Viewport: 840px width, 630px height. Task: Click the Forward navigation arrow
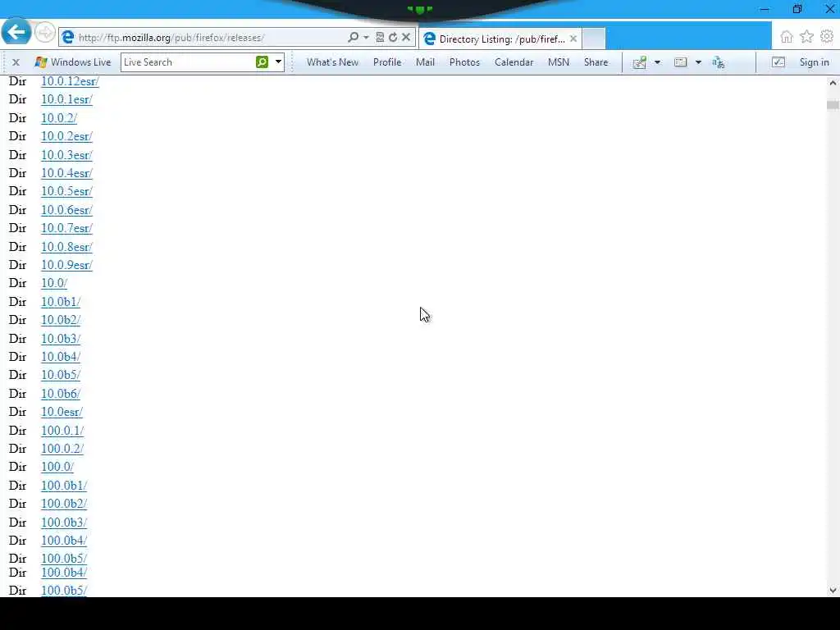pyautogui.click(x=45, y=33)
